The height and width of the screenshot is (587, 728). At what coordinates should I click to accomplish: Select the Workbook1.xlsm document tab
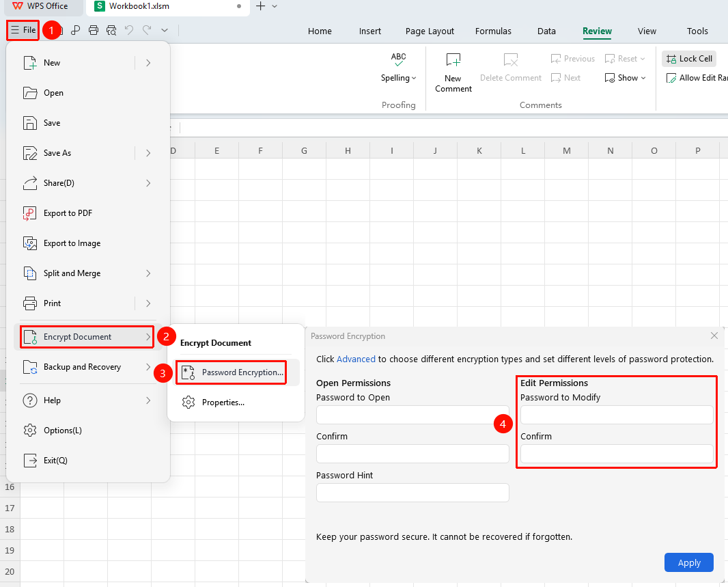(167, 7)
